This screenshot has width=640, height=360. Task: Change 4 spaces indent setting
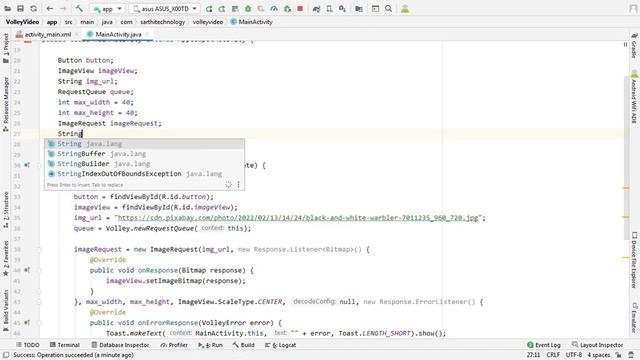pyautogui.click(x=599, y=355)
